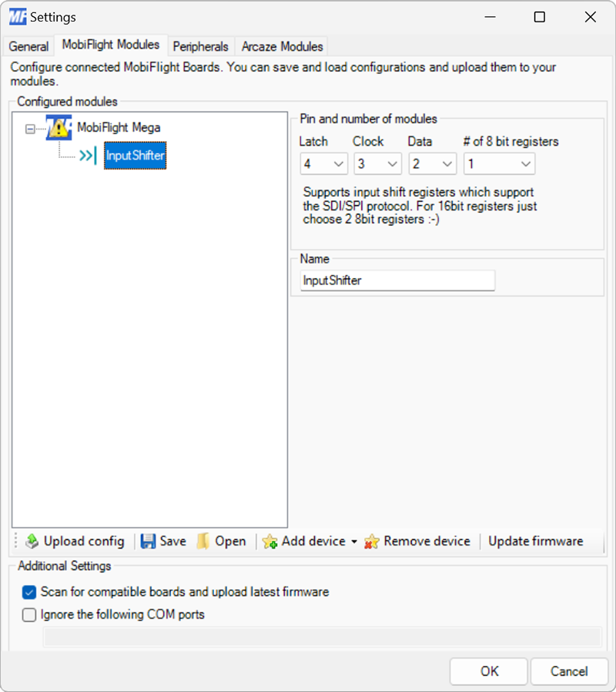This screenshot has height=692, width=616.
Task: Enable ignoring the following COM ports
Action: click(x=28, y=615)
